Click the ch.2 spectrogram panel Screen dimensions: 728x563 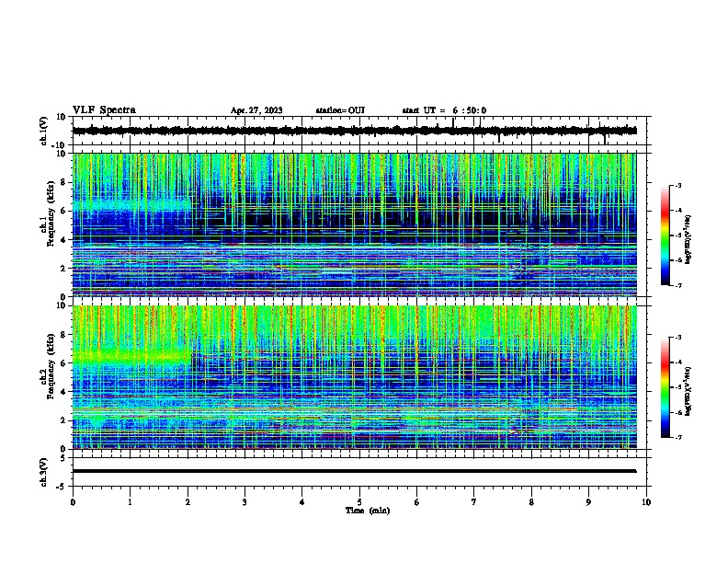[x=354, y=377]
